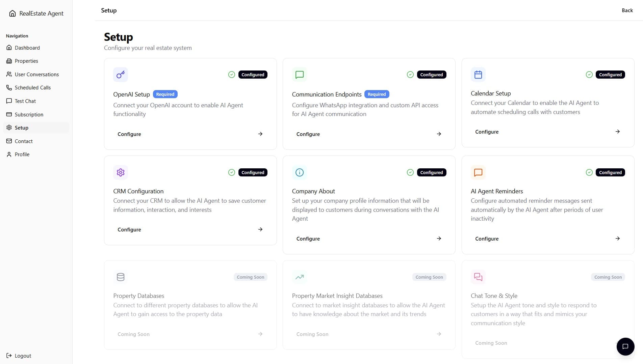Open the Subscription page
The width and height of the screenshot is (643, 364).
pyautogui.click(x=36, y=114)
